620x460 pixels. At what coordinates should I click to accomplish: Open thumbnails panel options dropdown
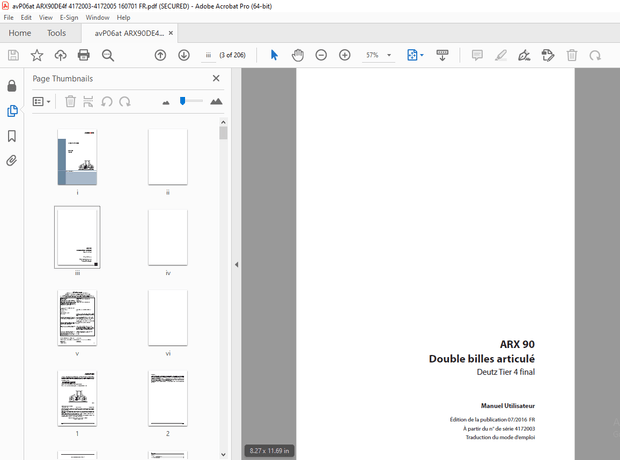42,102
